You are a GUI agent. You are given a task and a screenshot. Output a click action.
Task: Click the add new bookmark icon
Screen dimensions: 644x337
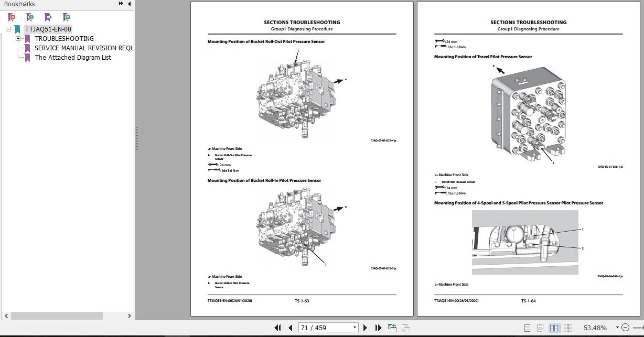click(30, 17)
